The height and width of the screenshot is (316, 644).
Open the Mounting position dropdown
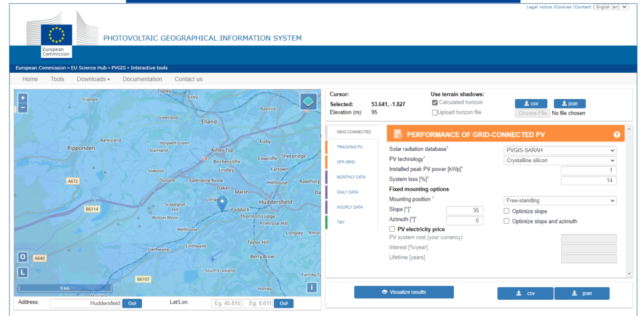(560, 200)
